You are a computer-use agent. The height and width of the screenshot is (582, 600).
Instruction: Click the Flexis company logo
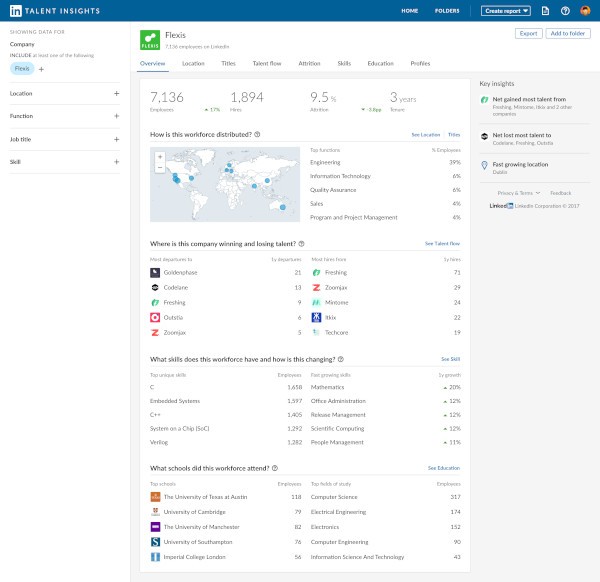(x=150, y=40)
